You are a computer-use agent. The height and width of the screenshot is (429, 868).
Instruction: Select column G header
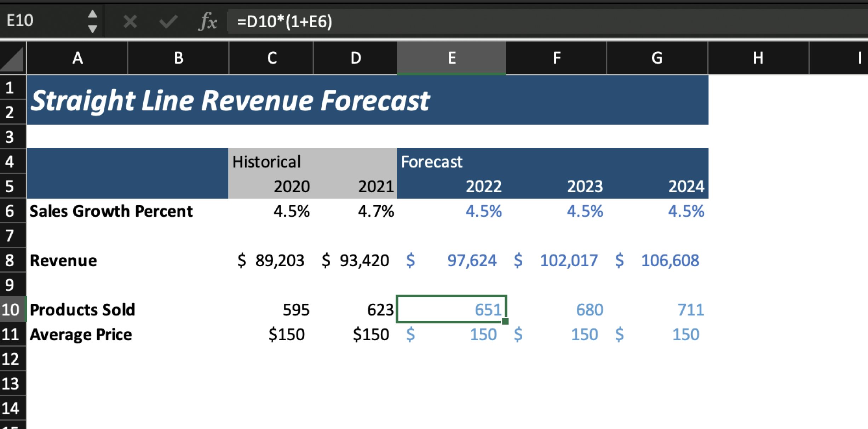coord(657,58)
